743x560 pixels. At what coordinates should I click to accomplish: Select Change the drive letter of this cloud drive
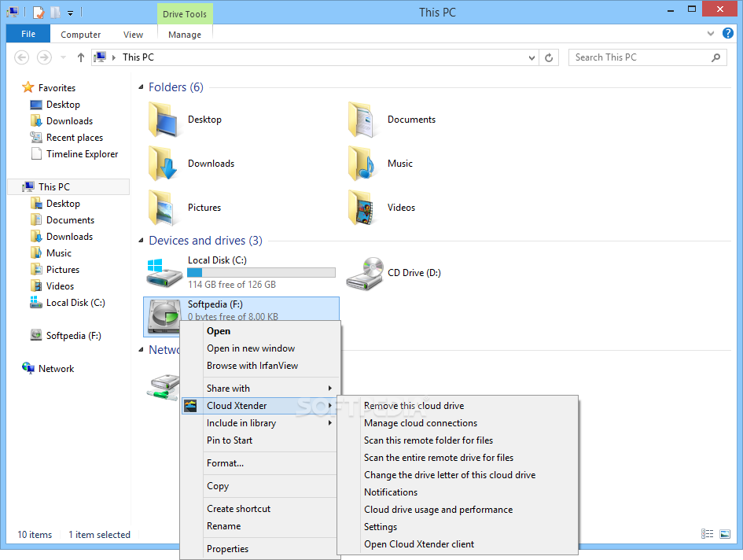(458, 475)
